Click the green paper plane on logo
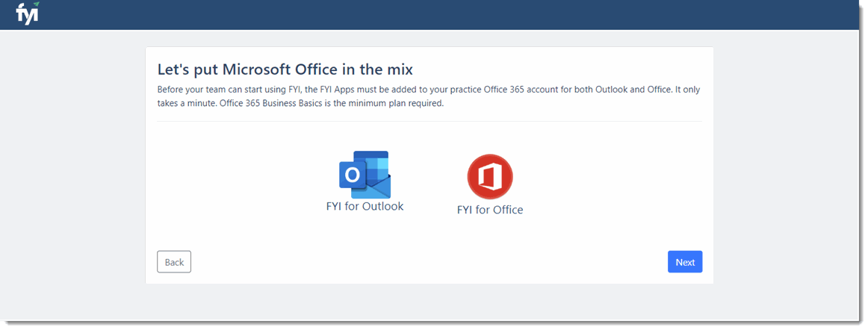 tap(37, 4)
